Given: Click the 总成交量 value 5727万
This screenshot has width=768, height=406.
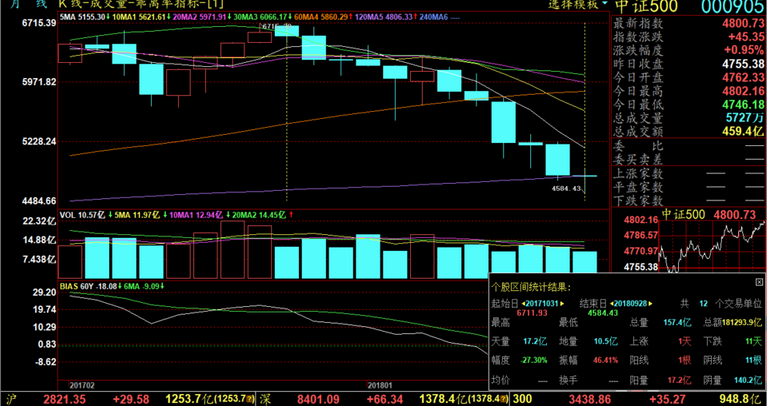Looking at the screenshot, I should [x=746, y=118].
